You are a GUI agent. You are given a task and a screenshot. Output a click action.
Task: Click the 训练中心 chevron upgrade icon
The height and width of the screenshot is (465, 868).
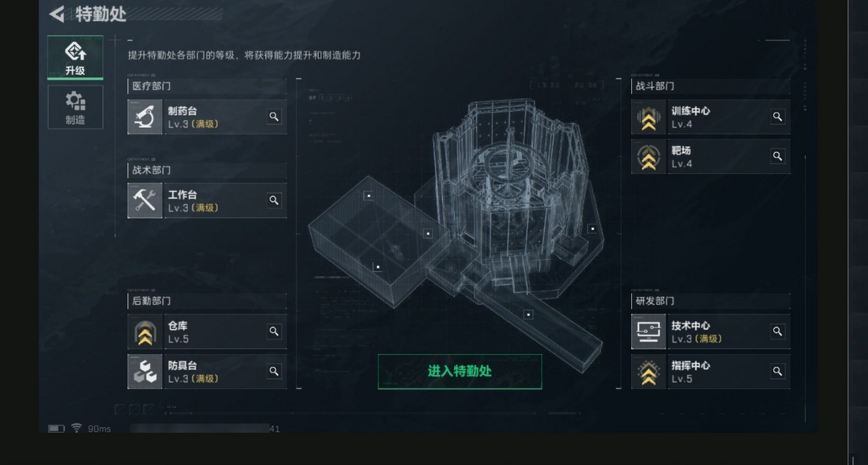[649, 117]
